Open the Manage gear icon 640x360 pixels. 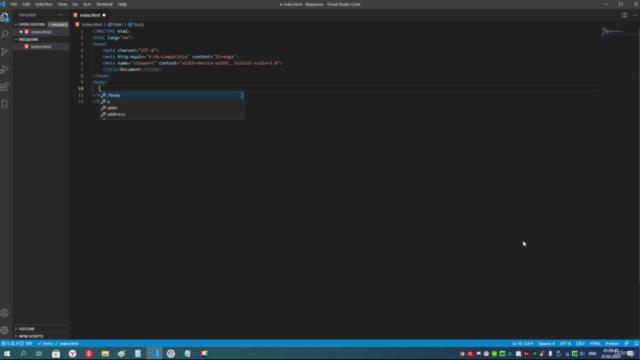coord(5,330)
